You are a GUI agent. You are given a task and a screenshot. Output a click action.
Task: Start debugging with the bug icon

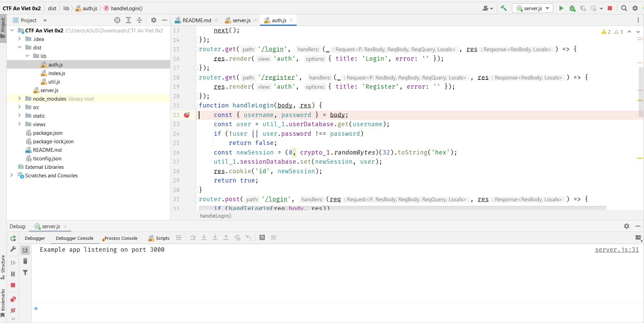click(572, 8)
